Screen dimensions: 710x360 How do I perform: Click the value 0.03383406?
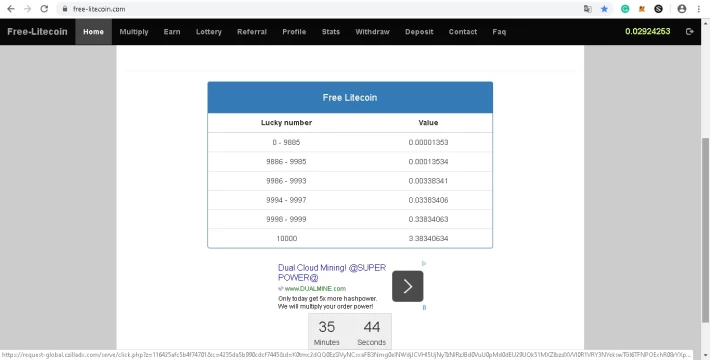[428, 200]
